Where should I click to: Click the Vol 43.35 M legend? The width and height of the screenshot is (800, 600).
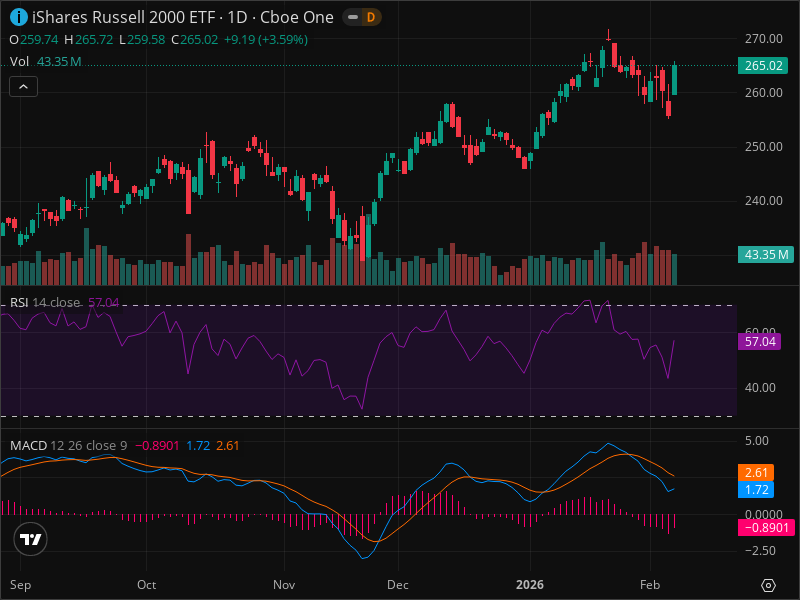pos(45,62)
